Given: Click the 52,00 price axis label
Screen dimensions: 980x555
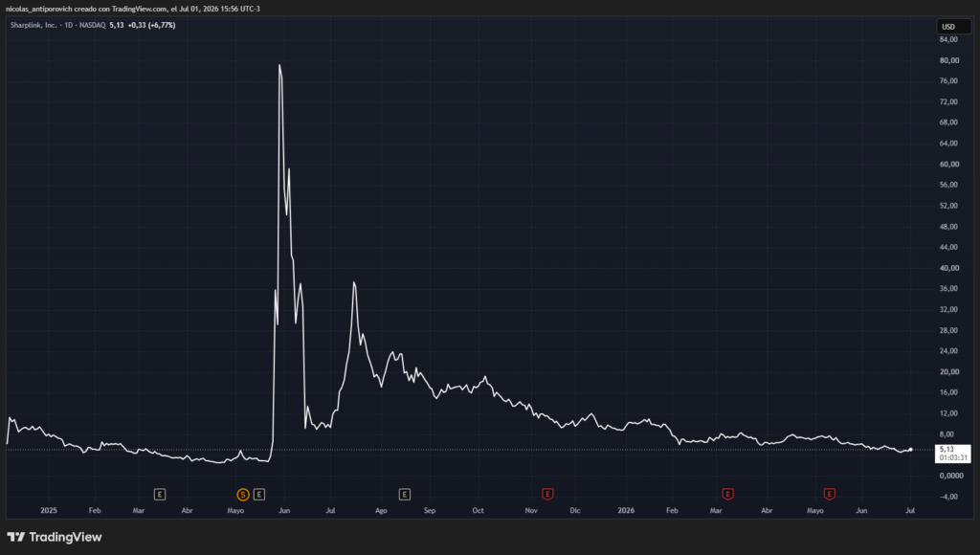Looking at the screenshot, I should point(948,206).
